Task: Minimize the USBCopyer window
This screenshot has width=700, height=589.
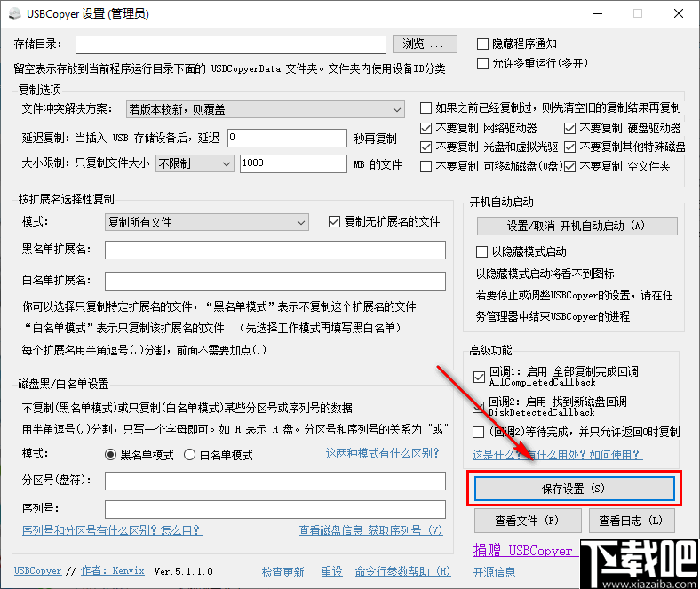Action: point(598,13)
